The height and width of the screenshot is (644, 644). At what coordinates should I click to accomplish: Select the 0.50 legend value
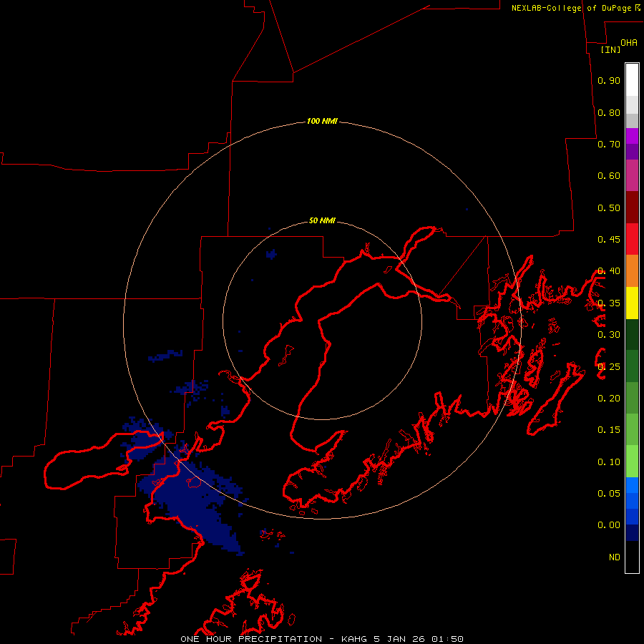tap(609, 208)
